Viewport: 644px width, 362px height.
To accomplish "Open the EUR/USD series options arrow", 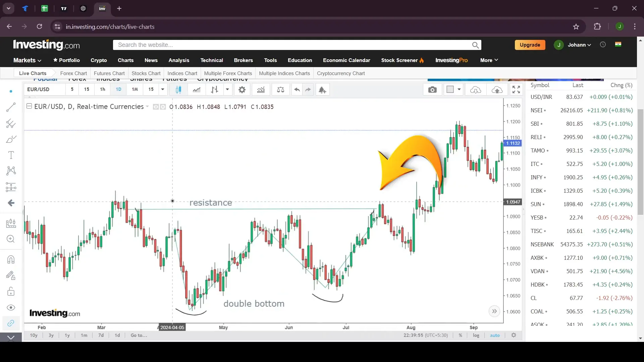I will tap(147, 107).
